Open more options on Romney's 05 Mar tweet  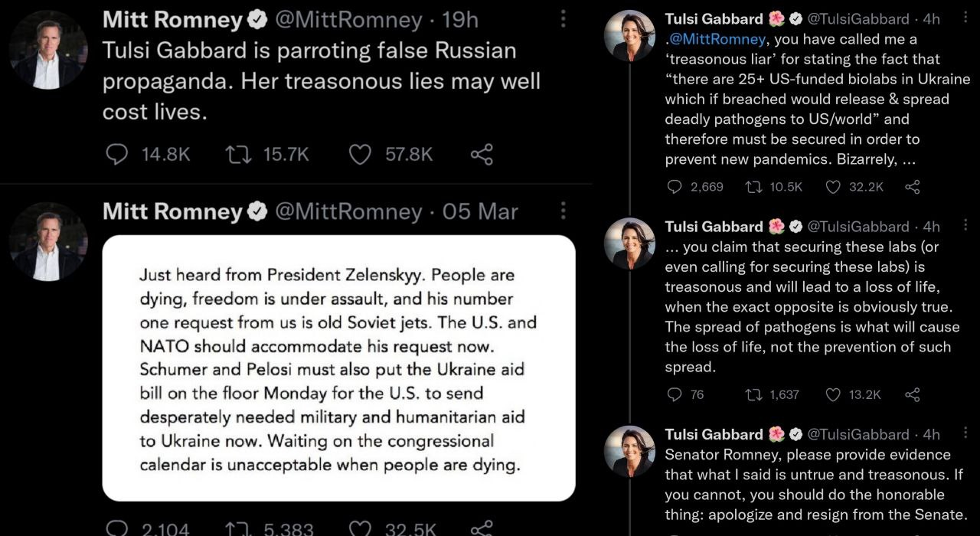point(563,211)
